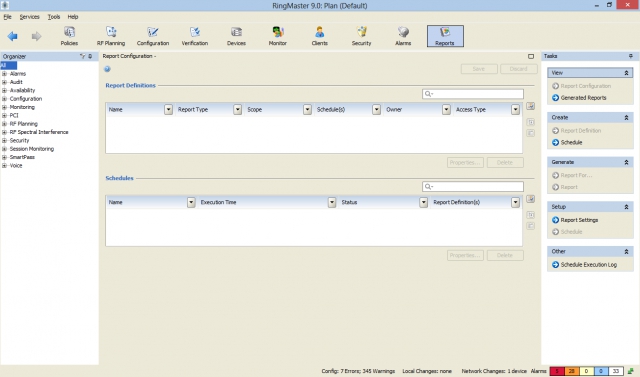The image size is (640, 377).
Task: Click the blue alarm counter in status bar
Action: coord(601,371)
